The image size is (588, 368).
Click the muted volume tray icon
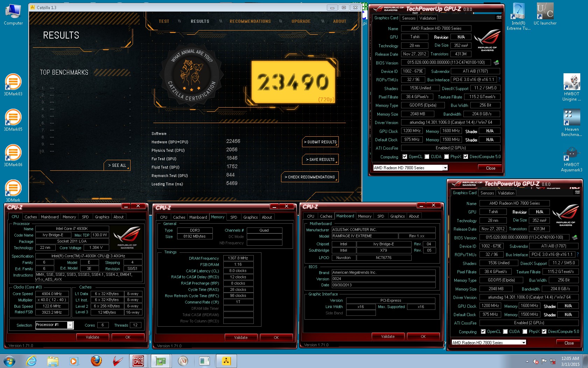tap(535, 361)
